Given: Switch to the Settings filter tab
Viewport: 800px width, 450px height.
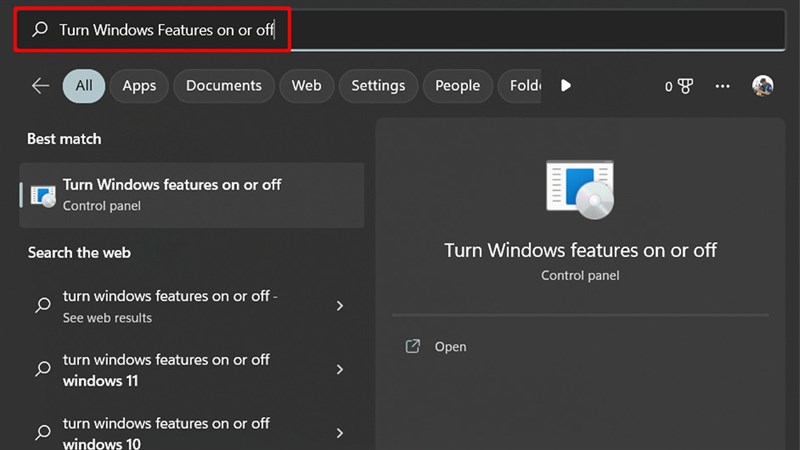Looking at the screenshot, I should click(378, 86).
